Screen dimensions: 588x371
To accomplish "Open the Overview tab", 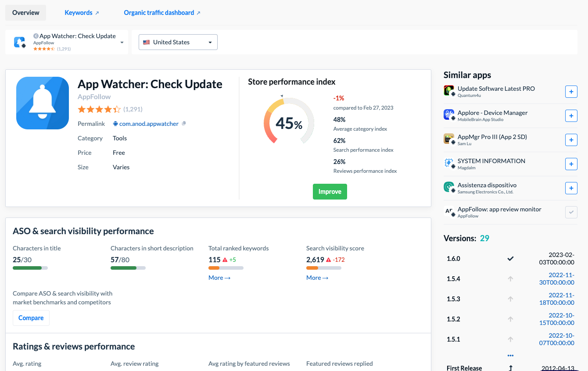I will coord(26,13).
